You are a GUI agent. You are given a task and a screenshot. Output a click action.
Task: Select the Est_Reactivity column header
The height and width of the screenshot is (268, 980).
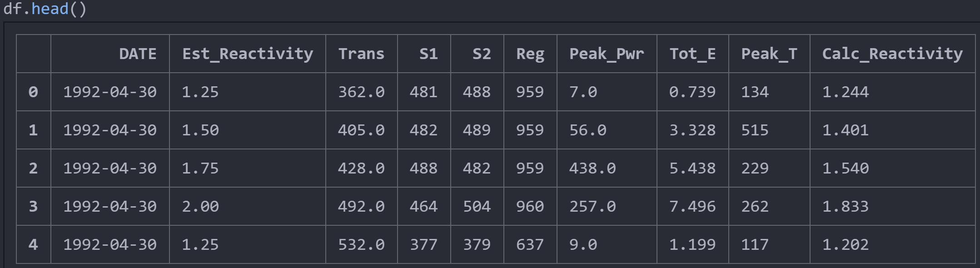coord(248,54)
